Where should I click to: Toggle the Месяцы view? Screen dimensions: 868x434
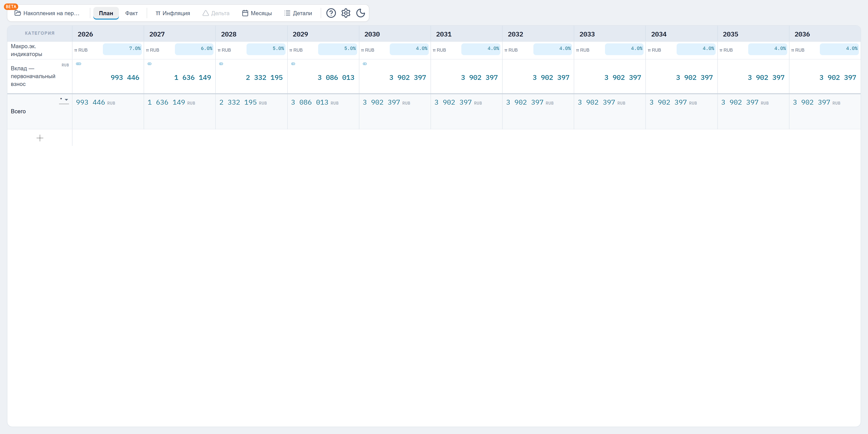257,13
